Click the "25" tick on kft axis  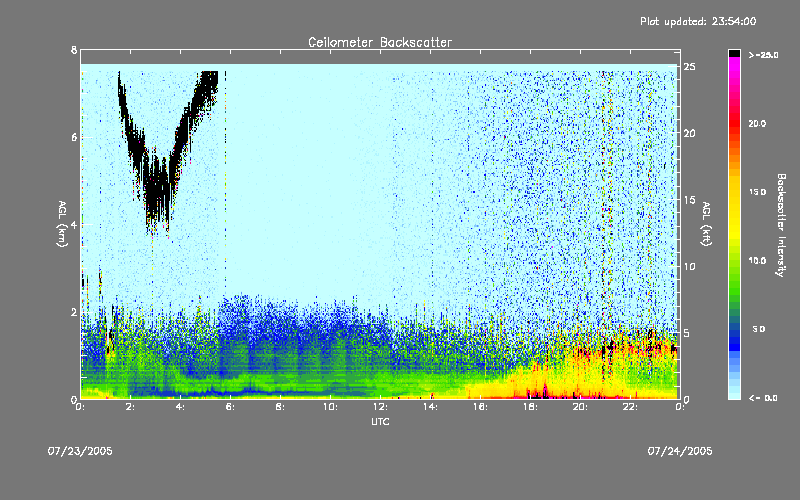[x=690, y=67]
